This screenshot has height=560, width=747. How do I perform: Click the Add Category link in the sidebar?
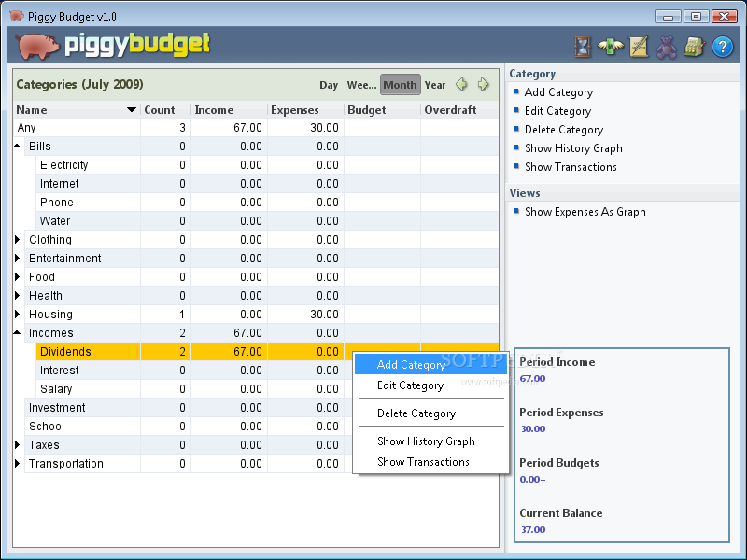coord(558,92)
